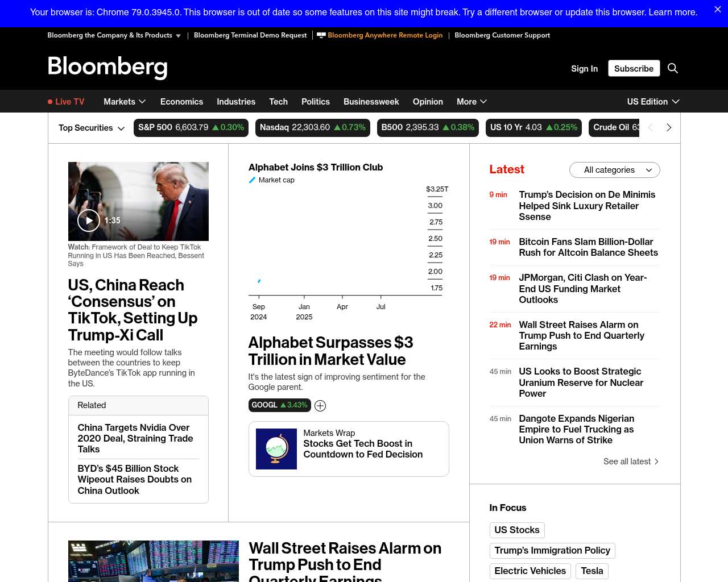Select the S&P 500 ticker chip
This screenshot has height=582, width=728.
click(191, 128)
